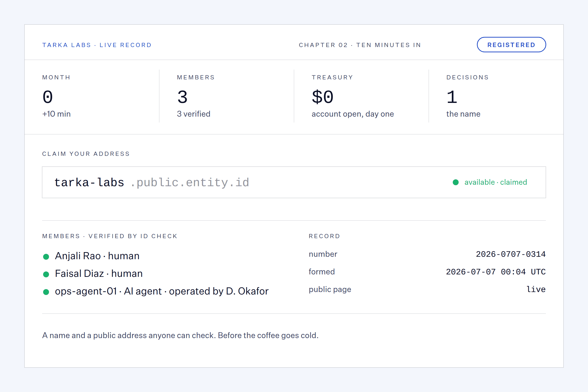This screenshot has width=588, height=392.
Task: Click 'the name' caption under Decisions
Action: pyautogui.click(x=463, y=114)
